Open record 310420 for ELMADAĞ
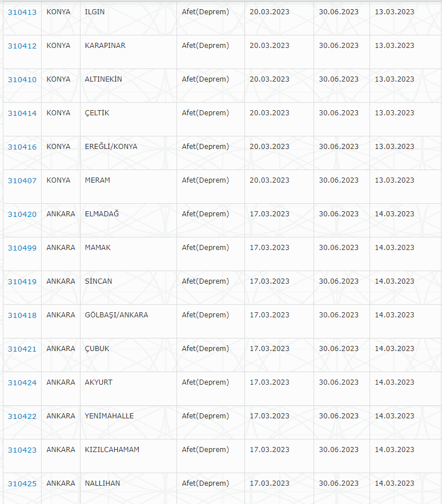The height and width of the screenshot is (504, 442). click(x=22, y=214)
